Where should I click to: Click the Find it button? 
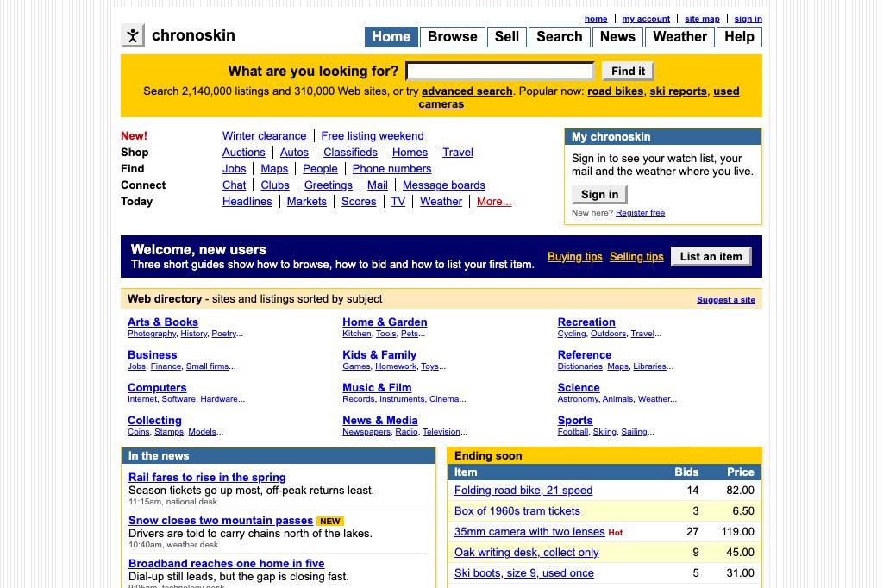pos(628,71)
